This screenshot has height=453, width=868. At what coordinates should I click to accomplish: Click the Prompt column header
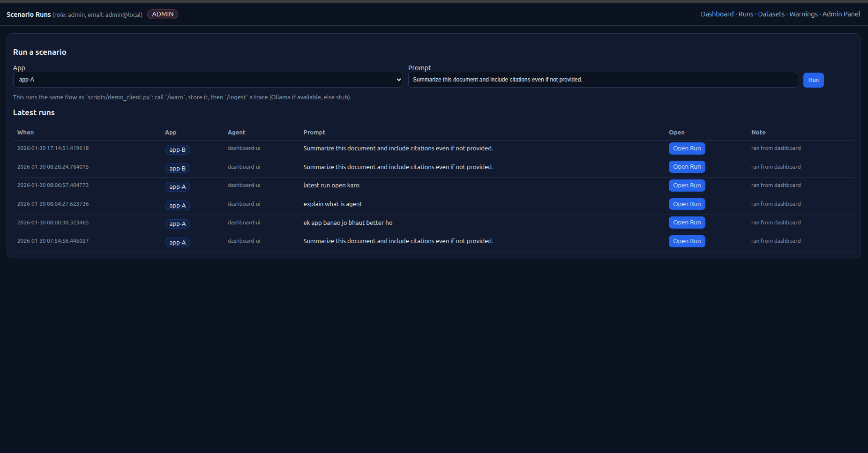[x=314, y=133]
